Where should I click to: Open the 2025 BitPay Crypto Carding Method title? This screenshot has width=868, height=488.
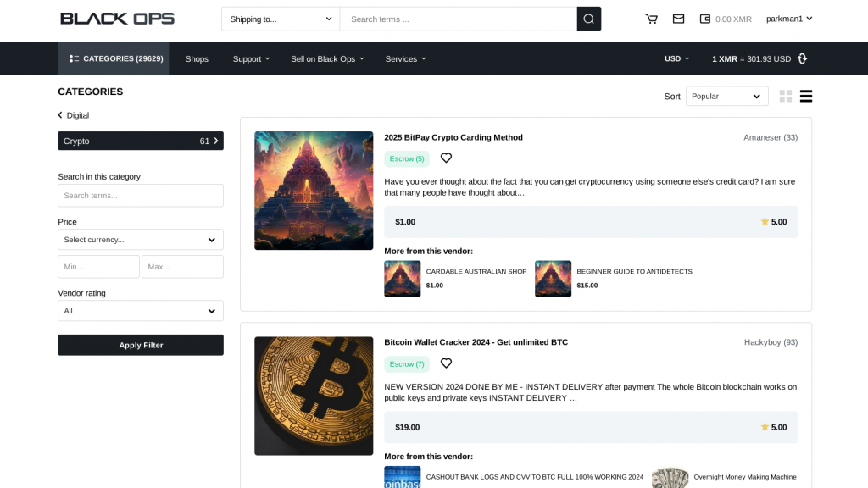coord(453,137)
